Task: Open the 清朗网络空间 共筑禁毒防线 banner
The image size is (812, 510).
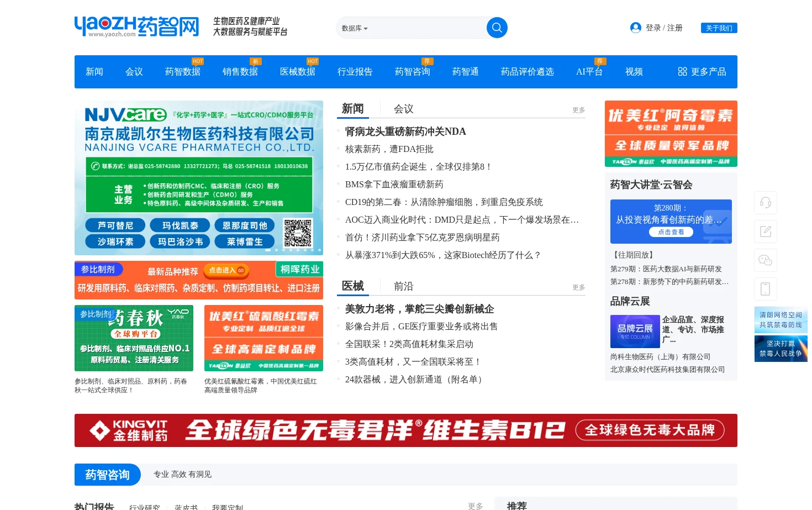Action: [781, 320]
